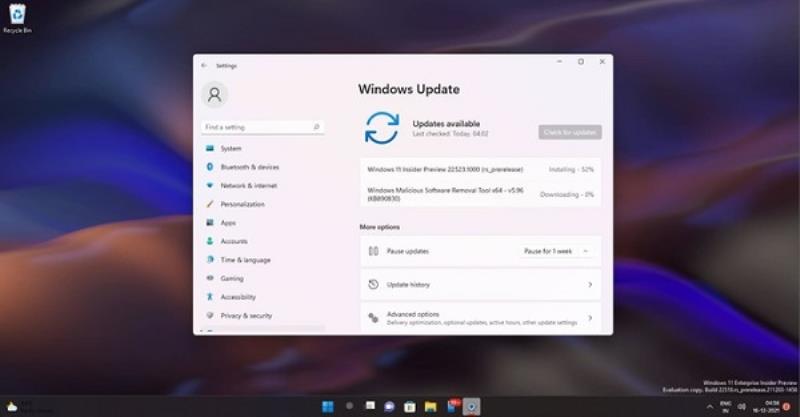The width and height of the screenshot is (800, 417).
Task: Open the Apps settings category
Action: pos(263,223)
